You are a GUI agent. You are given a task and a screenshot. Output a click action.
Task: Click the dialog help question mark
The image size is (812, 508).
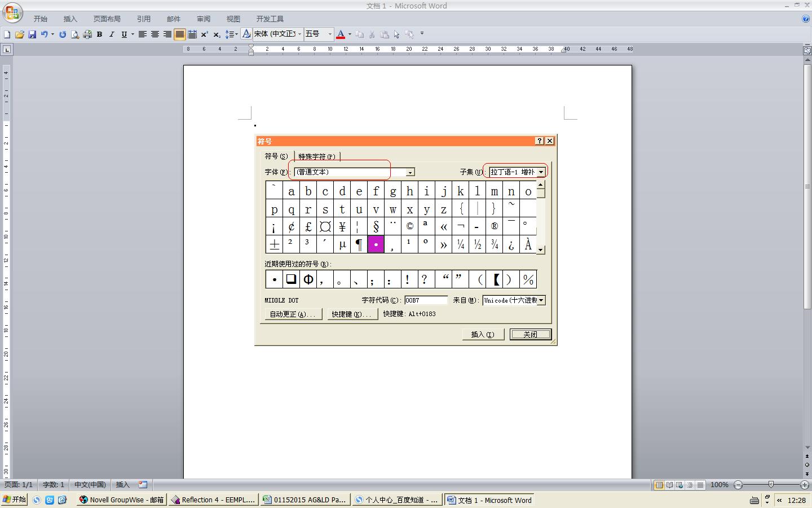(539, 141)
